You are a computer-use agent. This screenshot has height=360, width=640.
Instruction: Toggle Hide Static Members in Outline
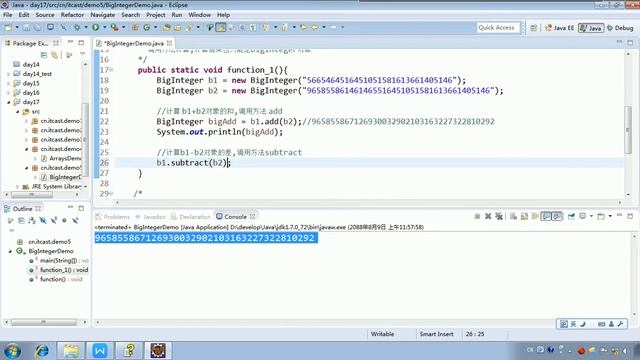click(53, 220)
